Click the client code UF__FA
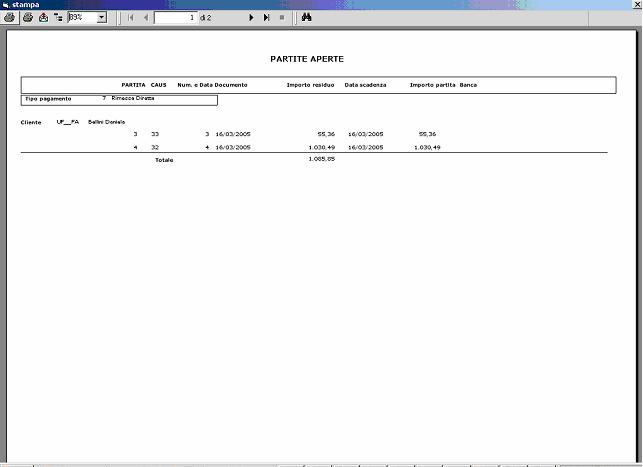The image size is (643, 467). point(68,122)
